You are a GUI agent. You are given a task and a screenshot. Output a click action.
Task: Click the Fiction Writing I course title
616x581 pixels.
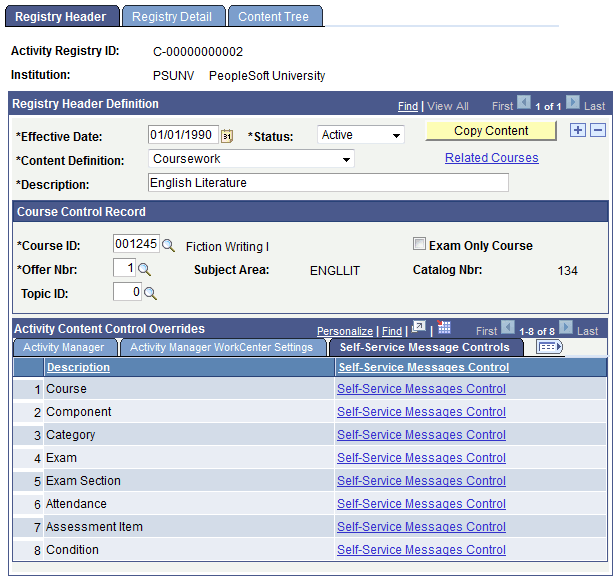[227, 246]
